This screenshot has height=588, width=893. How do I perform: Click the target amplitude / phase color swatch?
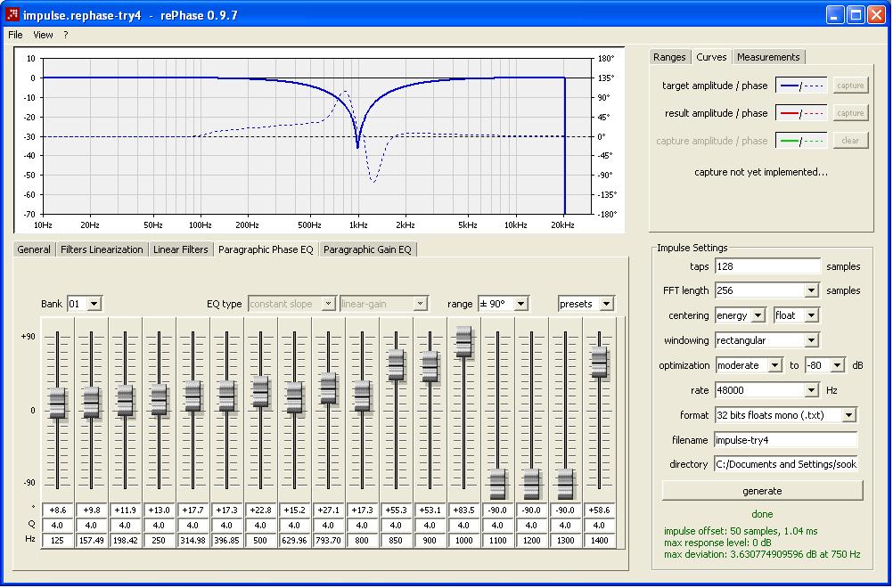[x=801, y=86]
